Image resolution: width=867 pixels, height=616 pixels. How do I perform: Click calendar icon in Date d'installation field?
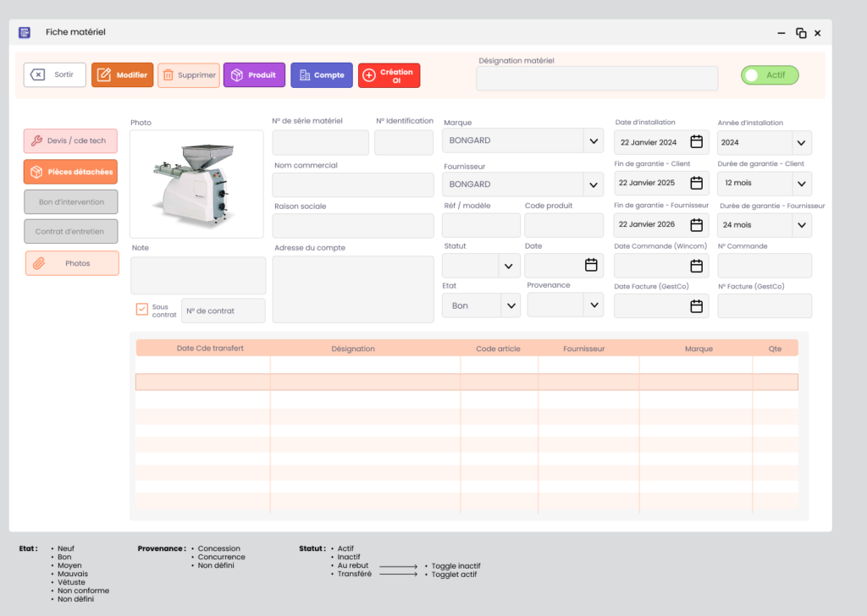(x=696, y=142)
